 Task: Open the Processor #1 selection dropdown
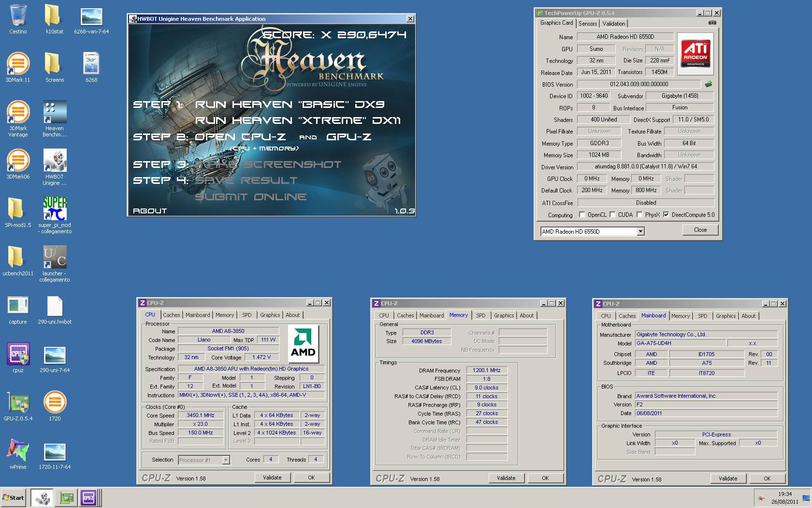tap(226, 460)
